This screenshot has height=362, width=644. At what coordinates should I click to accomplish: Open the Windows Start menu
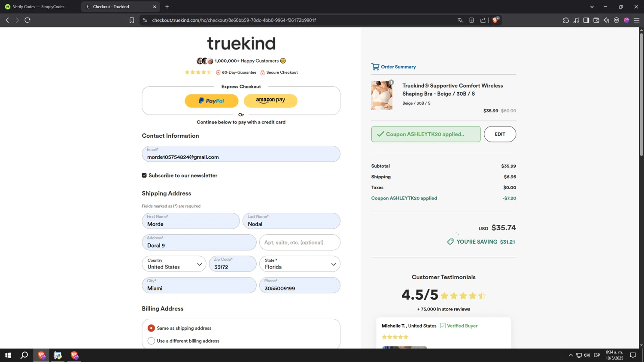point(8,355)
